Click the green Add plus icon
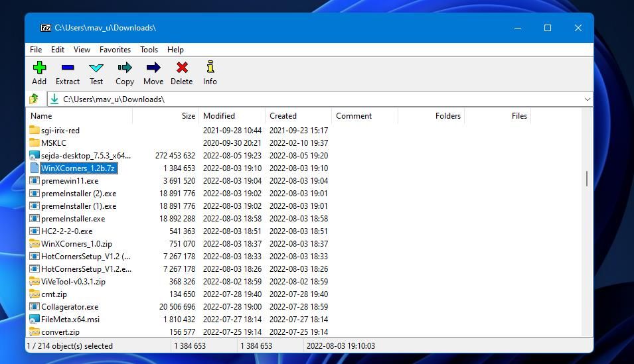This screenshot has height=364, width=634. click(x=39, y=68)
